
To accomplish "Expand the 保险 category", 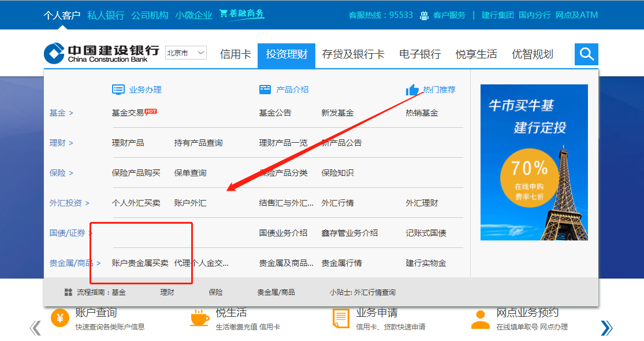I will pyautogui.click(x=61, y=173).
